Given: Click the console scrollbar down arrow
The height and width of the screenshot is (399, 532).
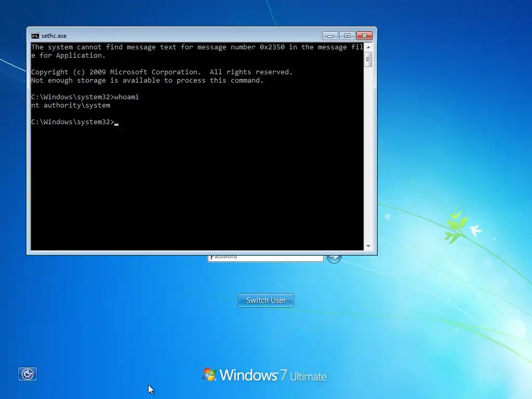Looking at the screenshot, I should [x=368, y=246].
